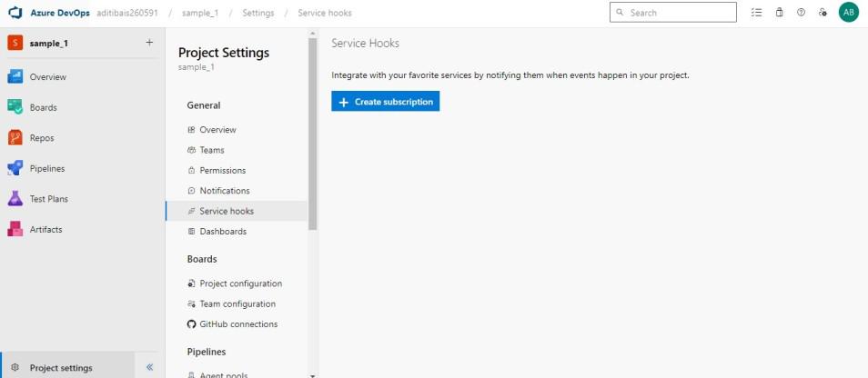
Task: Open the help question mark icon
Action: 801,13
